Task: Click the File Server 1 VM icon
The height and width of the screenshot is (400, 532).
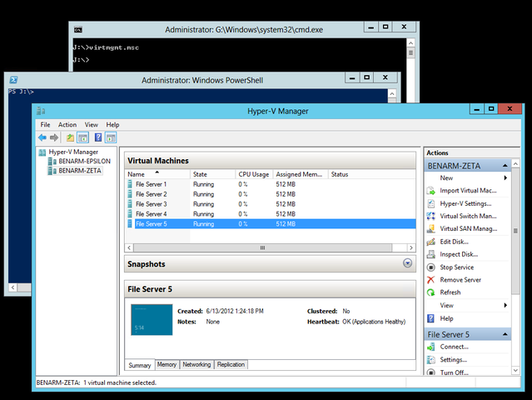Action: 130,184
